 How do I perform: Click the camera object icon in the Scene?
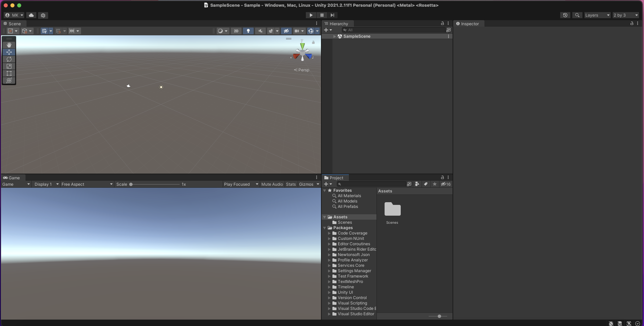point(129,86)
